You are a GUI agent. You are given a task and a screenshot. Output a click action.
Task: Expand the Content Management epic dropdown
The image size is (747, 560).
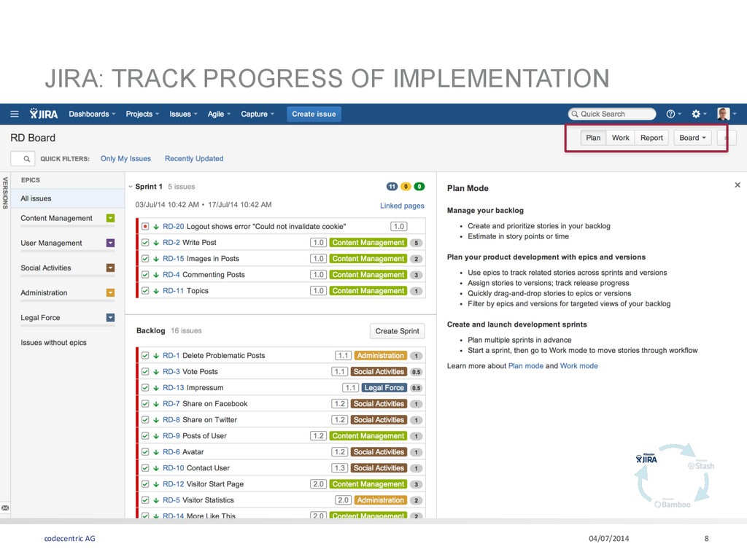tap(111, 218)
